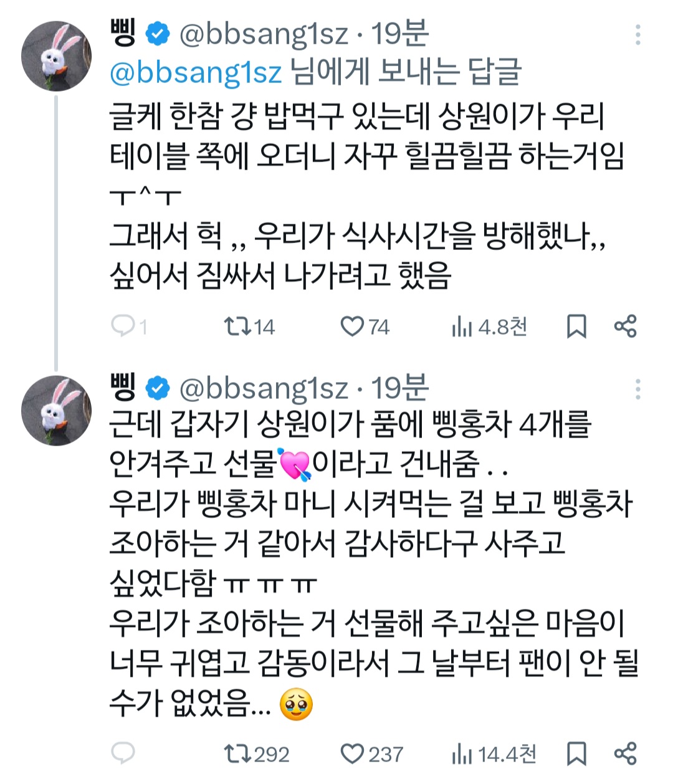Open the second tweet's bunny profile picture

pos(57,411)
